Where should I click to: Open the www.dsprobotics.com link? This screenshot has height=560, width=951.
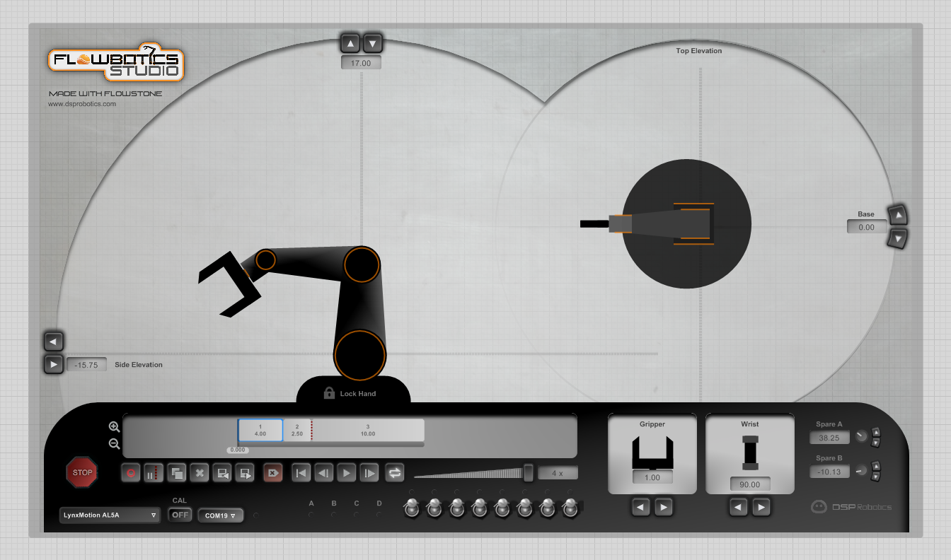82,104
